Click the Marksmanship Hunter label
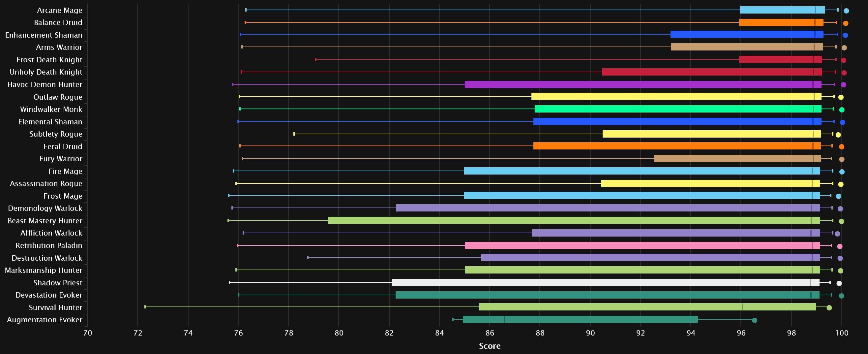 [44, 271]
